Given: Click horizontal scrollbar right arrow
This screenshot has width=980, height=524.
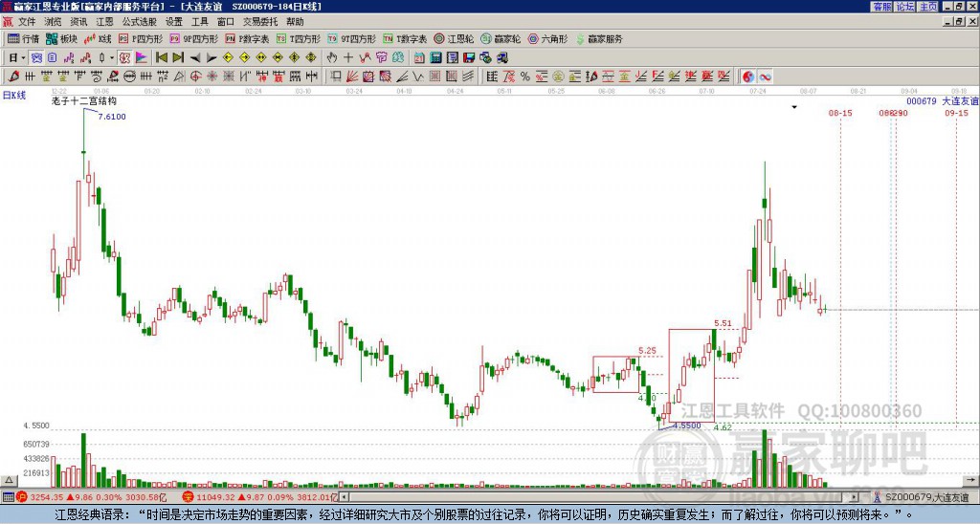Looking at the screenshot, I should [x=854, y=497].
